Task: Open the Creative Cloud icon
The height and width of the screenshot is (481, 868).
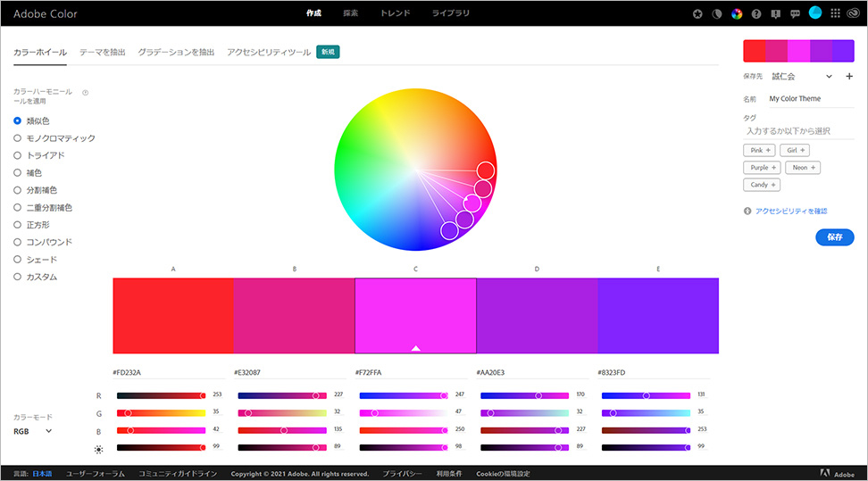Action: [854, 13]
